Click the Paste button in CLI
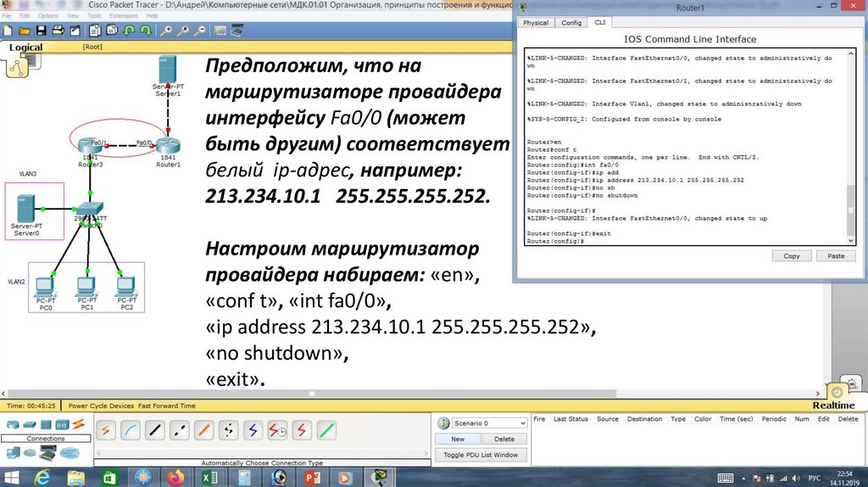 [x=836, y=256]
